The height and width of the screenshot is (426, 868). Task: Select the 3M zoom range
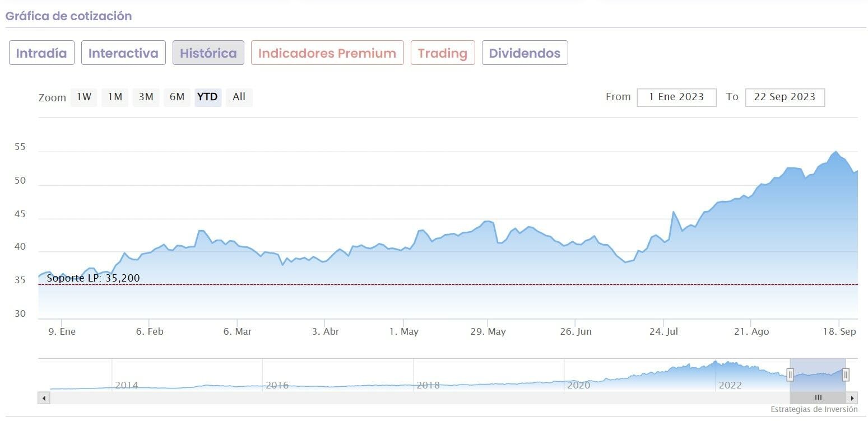click(x=146, y=97)
